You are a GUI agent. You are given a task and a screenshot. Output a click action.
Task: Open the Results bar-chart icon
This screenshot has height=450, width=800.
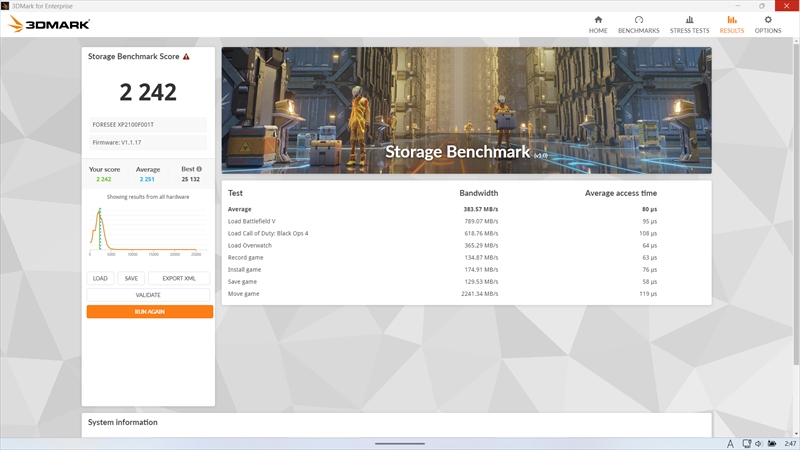click(732, 20)
